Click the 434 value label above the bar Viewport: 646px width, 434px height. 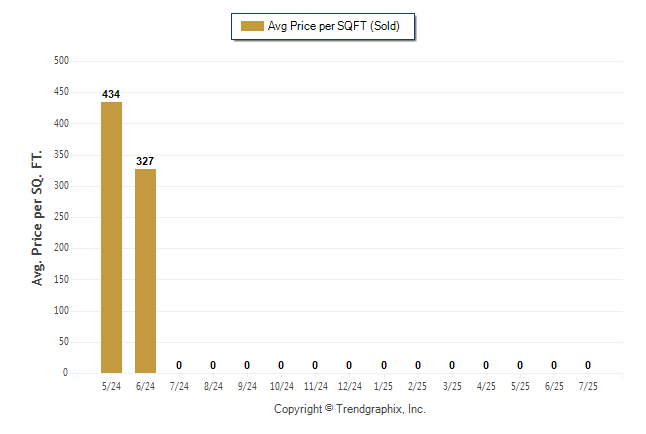click(111, 94)
